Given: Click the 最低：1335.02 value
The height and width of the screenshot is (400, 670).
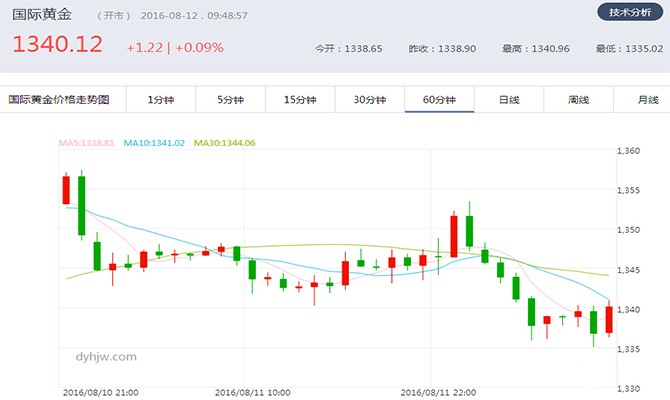Looking at the screenshot, I should pos(629,49).
